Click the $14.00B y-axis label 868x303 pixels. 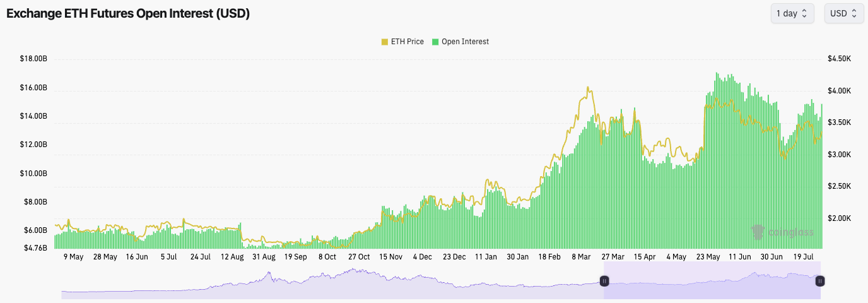[34, 116]
